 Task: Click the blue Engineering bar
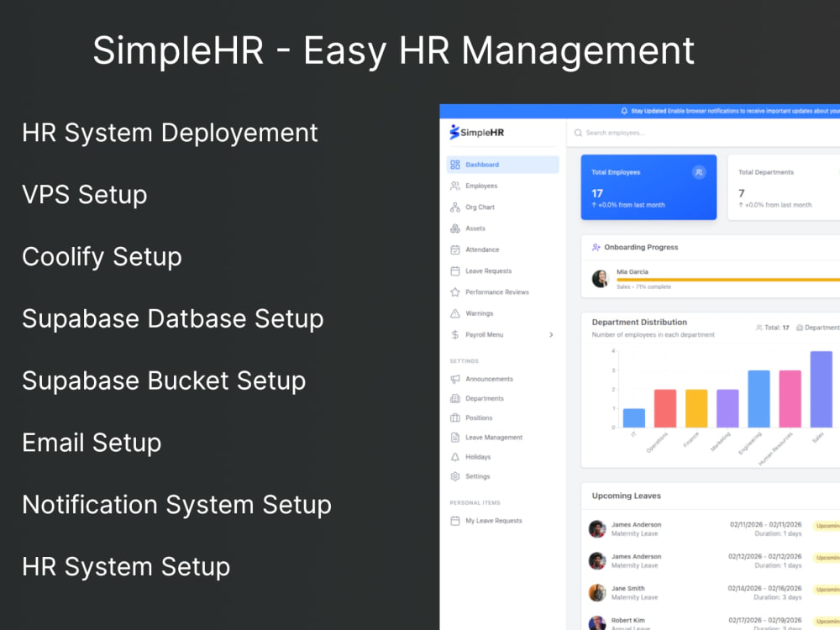click(x=759, y=398)
